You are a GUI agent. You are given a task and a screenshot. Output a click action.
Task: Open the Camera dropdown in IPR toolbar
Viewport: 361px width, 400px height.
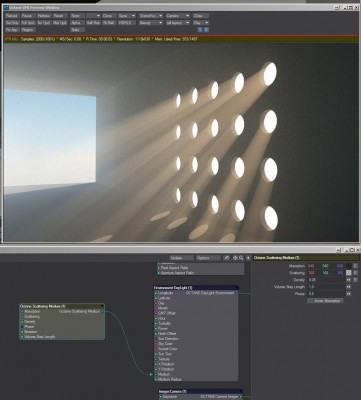point(178,16)
